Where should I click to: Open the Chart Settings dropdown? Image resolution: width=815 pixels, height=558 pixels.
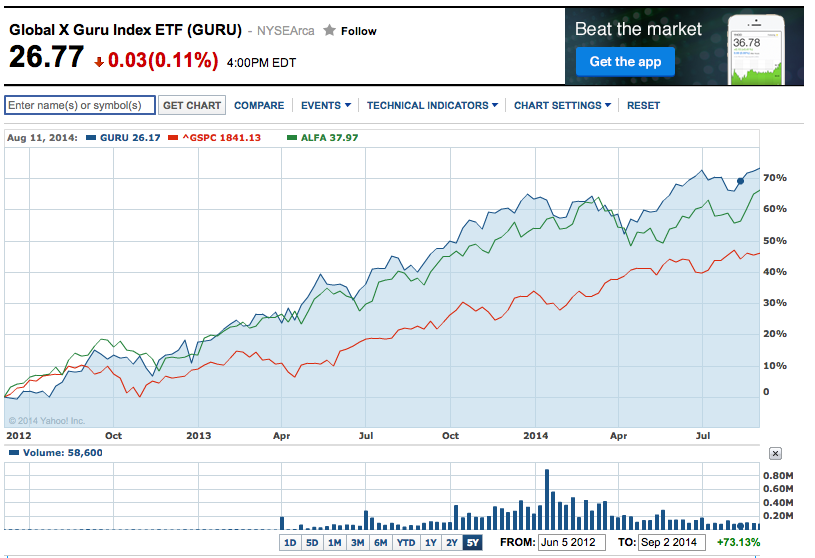562,105
